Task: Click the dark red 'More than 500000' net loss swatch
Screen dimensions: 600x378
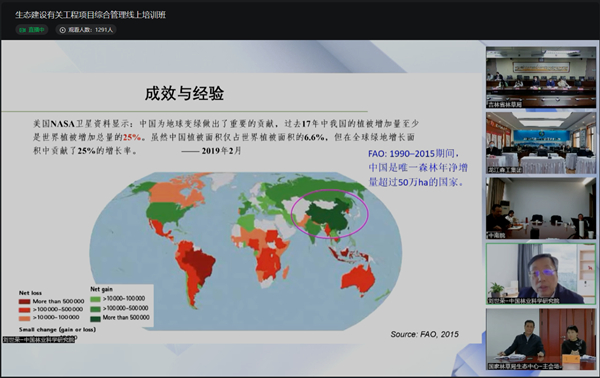Action: 24,301
